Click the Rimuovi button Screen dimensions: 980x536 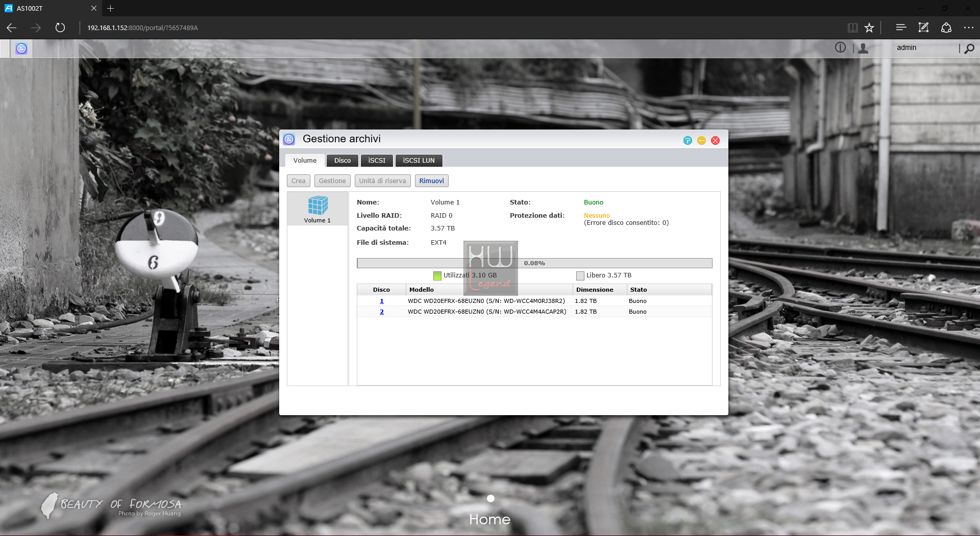click(432, 181)
